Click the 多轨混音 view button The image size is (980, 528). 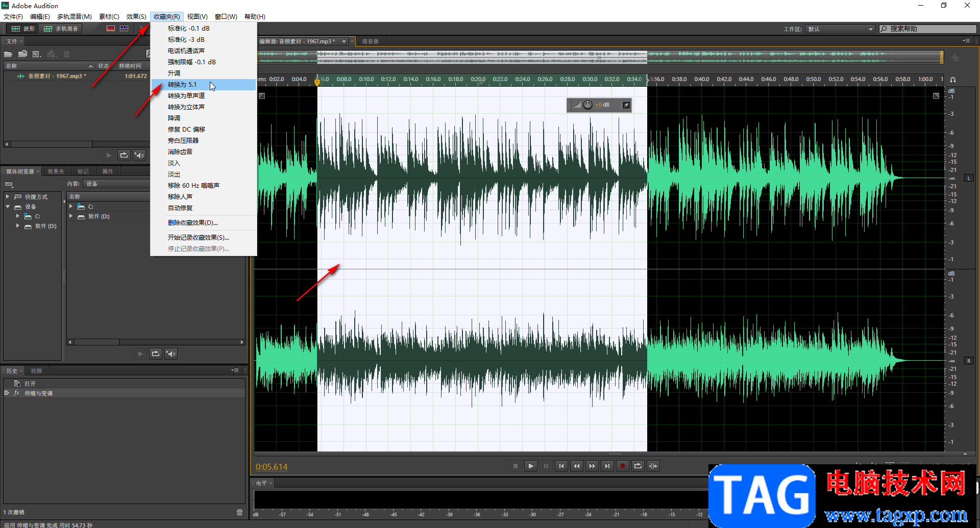pos(61,29)
